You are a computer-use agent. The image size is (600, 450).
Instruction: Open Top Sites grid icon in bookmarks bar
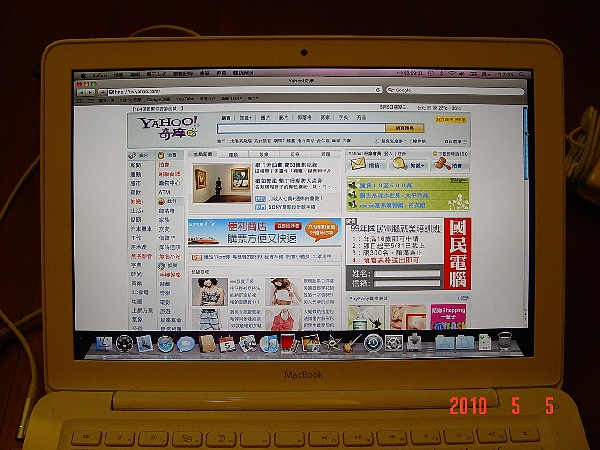pyautogui.click(x=91, y=101)
